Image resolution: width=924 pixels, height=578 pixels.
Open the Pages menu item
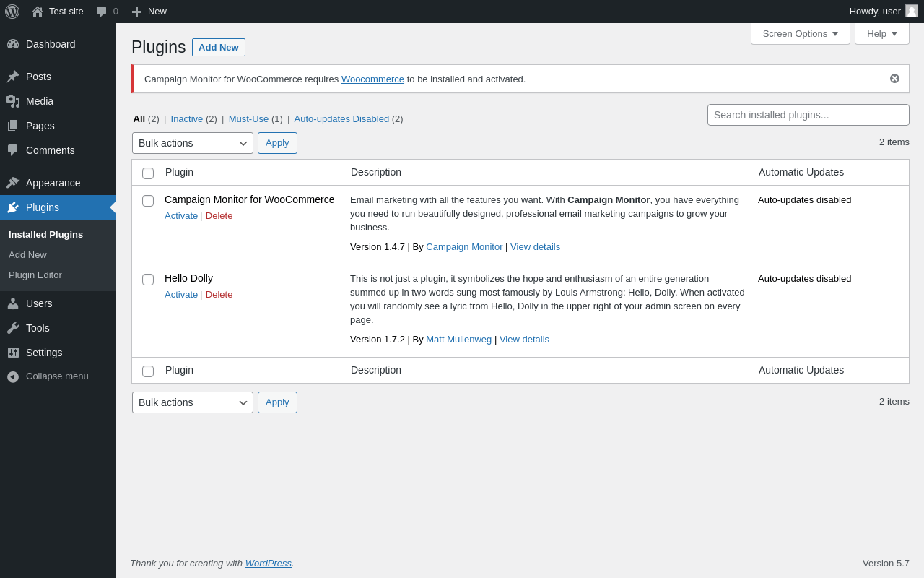coord(58,126)
